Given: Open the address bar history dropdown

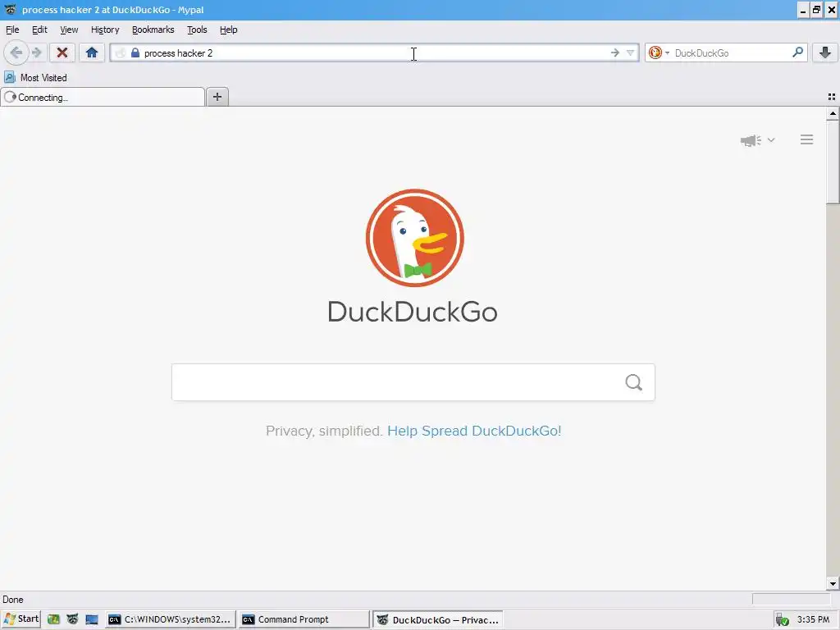Looking at the screenshot, I should (631, 52).
